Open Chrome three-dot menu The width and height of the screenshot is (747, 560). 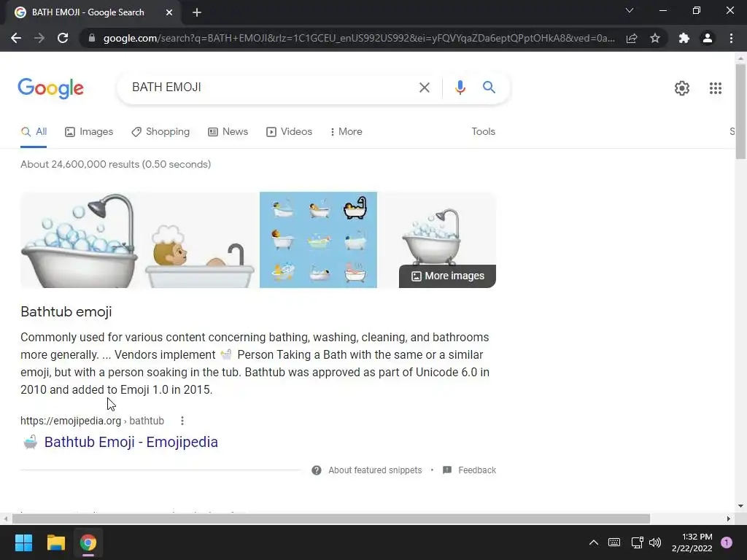pyautogui.click(x=731, y=38)
